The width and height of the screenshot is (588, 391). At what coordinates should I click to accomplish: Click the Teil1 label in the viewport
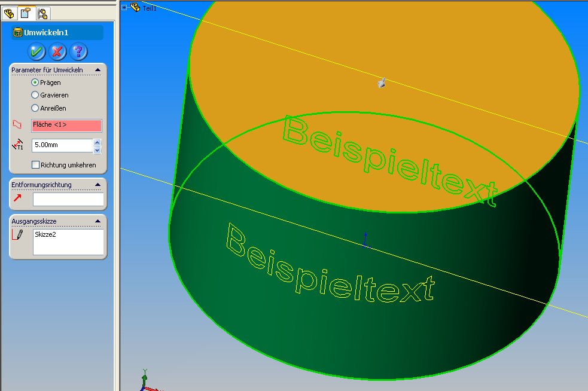click(150, 8)
